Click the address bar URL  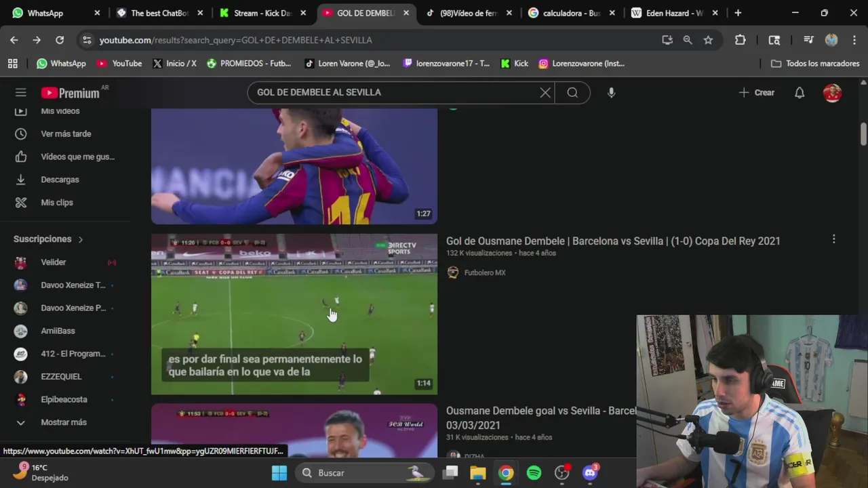click(236, 41)
